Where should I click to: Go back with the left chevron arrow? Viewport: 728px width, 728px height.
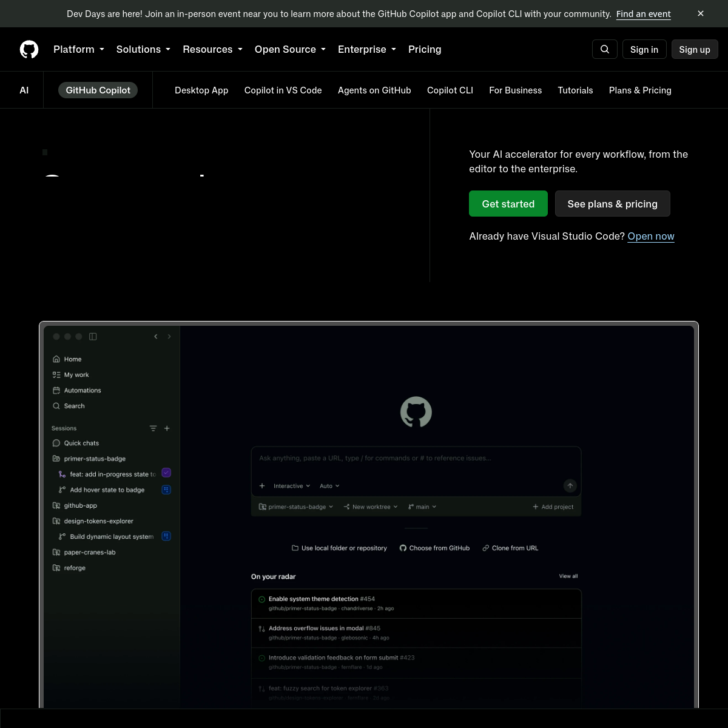156,337
